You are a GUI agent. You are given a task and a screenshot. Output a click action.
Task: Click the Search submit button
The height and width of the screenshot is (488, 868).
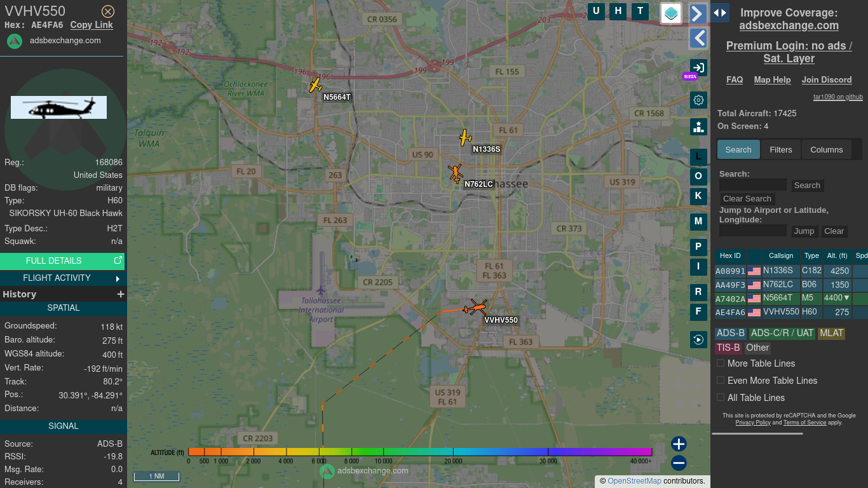[807, 186]
